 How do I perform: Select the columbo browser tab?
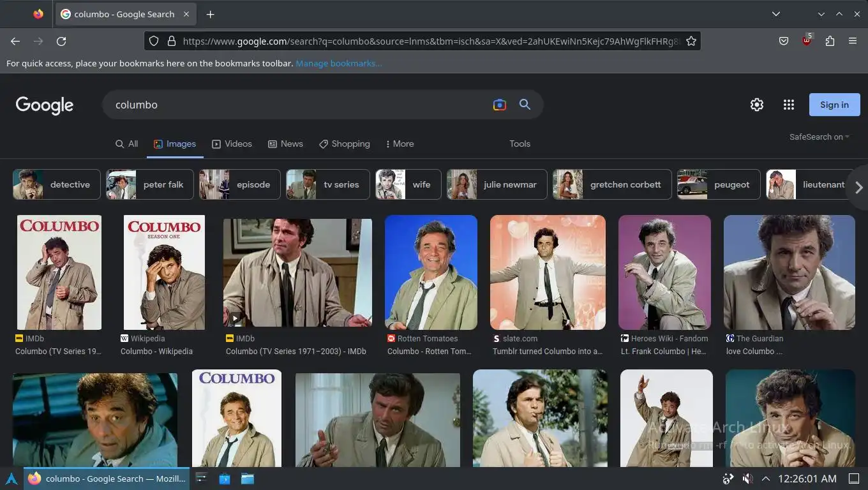coord(126,14)
